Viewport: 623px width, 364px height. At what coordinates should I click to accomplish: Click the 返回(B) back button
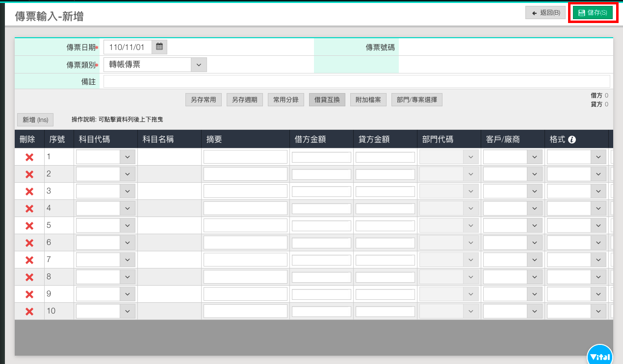click(x=545, y=13)
